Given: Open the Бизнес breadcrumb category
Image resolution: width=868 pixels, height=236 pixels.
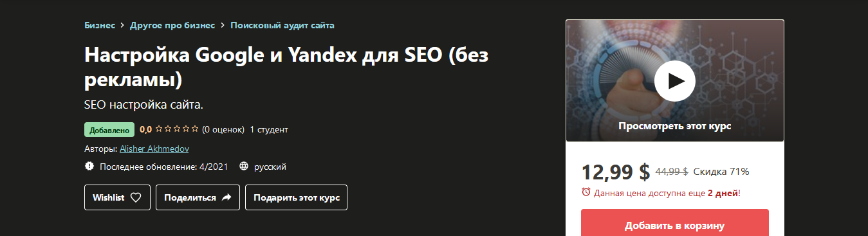Looking at the screenshot, I should (100, 26).
